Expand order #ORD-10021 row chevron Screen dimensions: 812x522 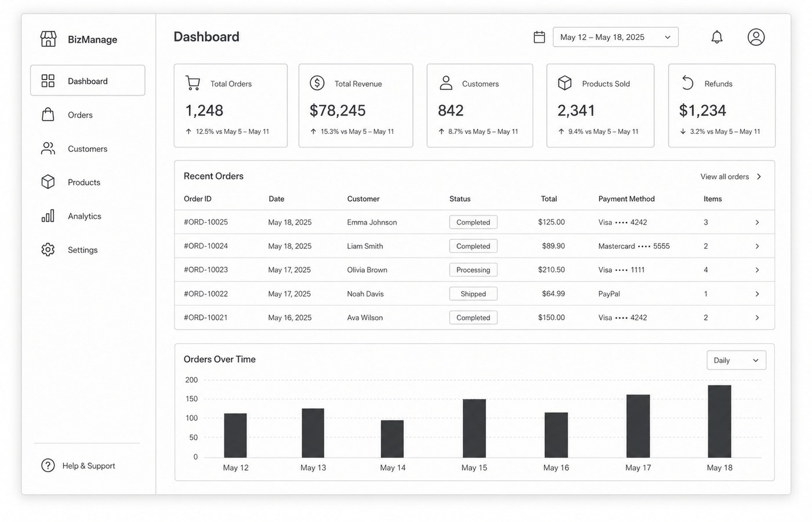click(x=757, y=317)
